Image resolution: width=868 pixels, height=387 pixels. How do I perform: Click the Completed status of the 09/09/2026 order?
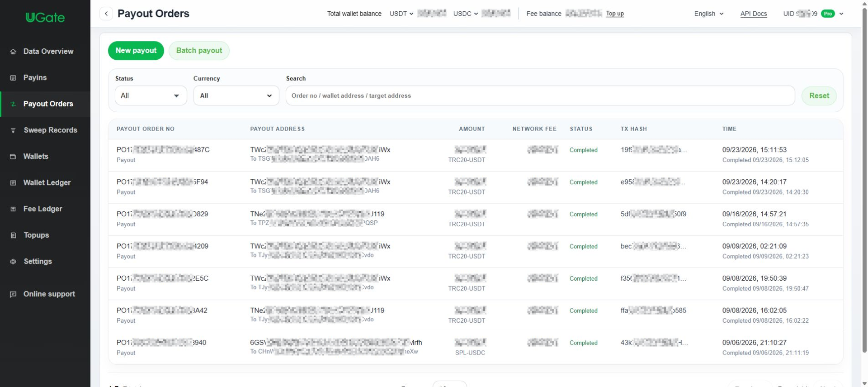click(x=583, y=247)
